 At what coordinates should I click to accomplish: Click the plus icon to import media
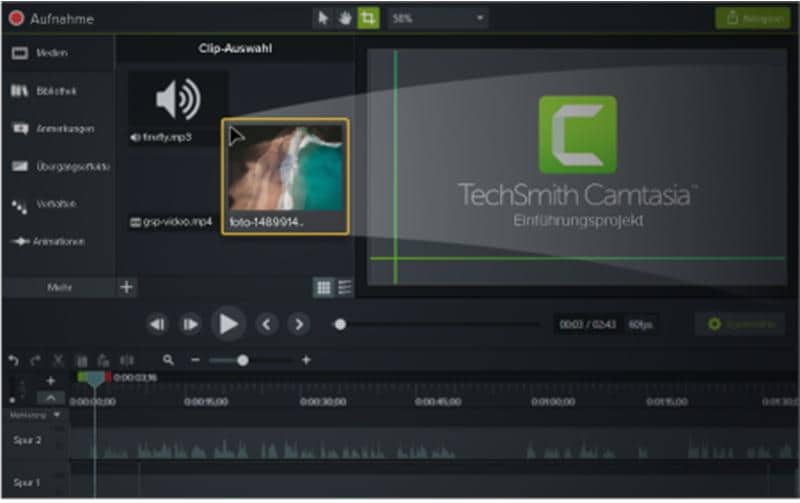127,287
